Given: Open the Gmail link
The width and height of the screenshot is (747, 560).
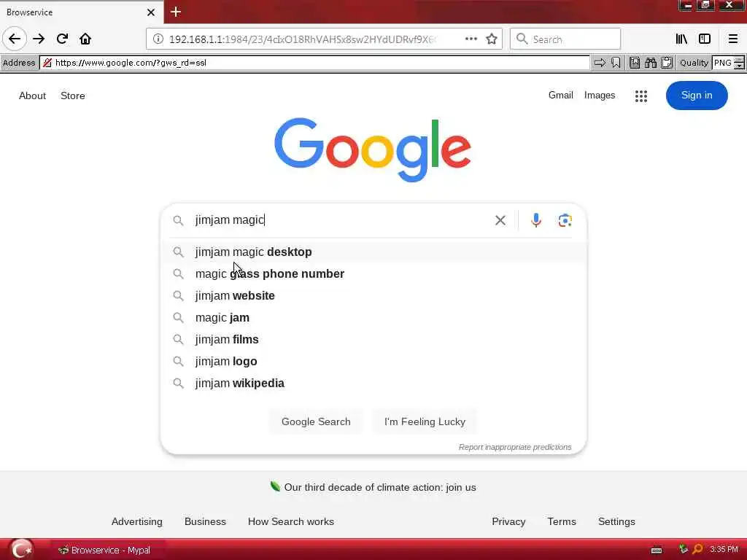Looking at the screenshot, I should pyautogui.click(x=560, y=96).
